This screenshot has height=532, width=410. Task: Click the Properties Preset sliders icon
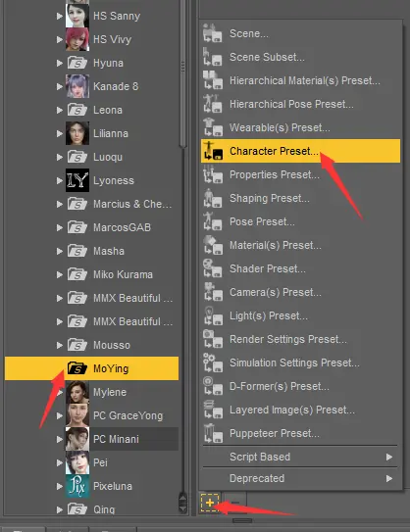click(212, 174)
